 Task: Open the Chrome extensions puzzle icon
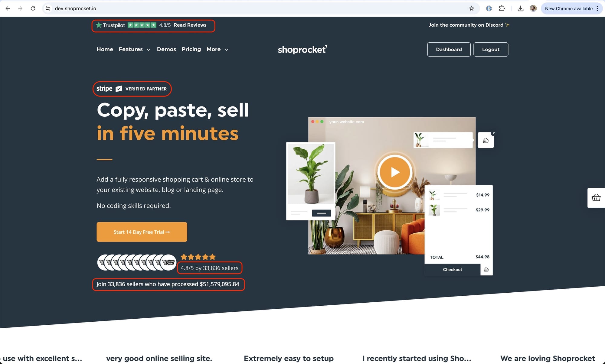coord(502,8)
